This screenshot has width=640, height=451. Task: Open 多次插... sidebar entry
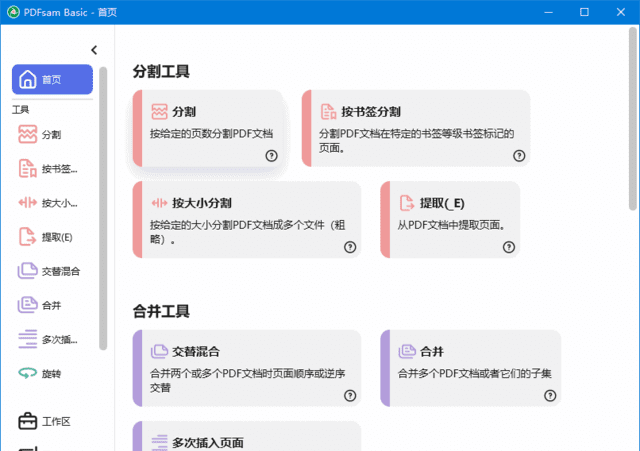(x=60, y=340)
